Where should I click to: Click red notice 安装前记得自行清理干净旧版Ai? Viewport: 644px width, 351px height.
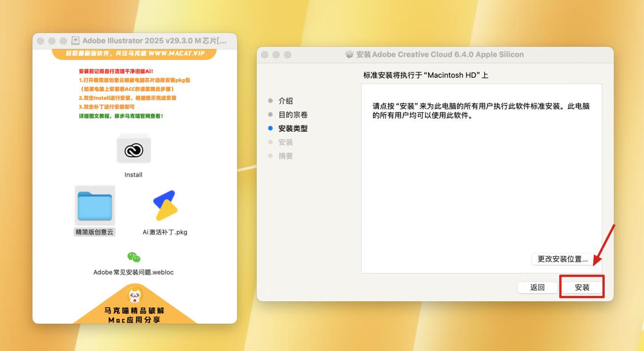pyautogui.click(x=116, y=71)
